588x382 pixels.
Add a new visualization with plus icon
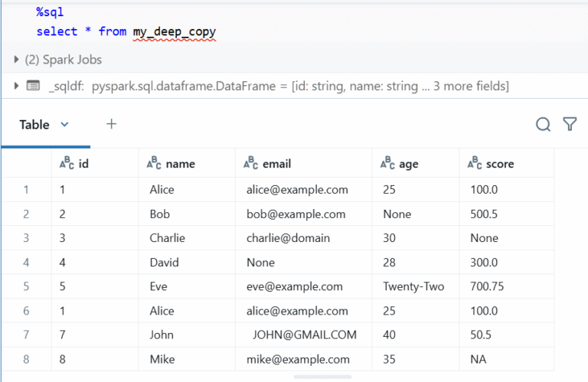click(111, 124)
